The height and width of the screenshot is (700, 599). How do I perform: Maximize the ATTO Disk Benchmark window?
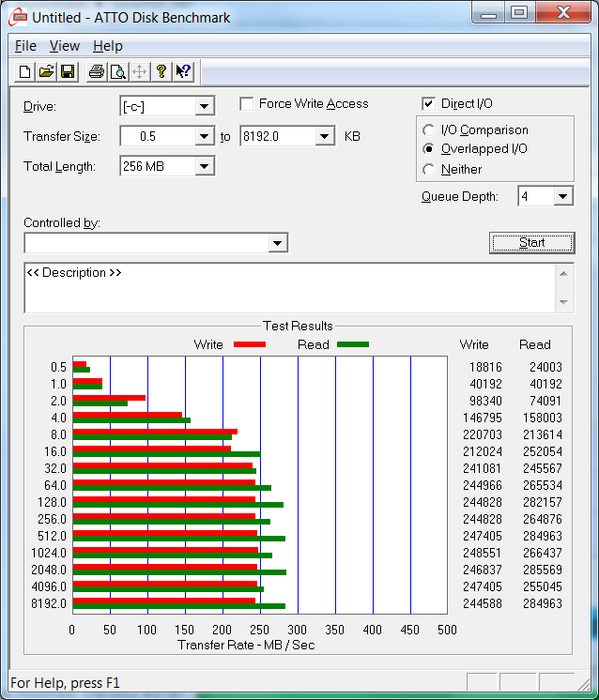519,13
